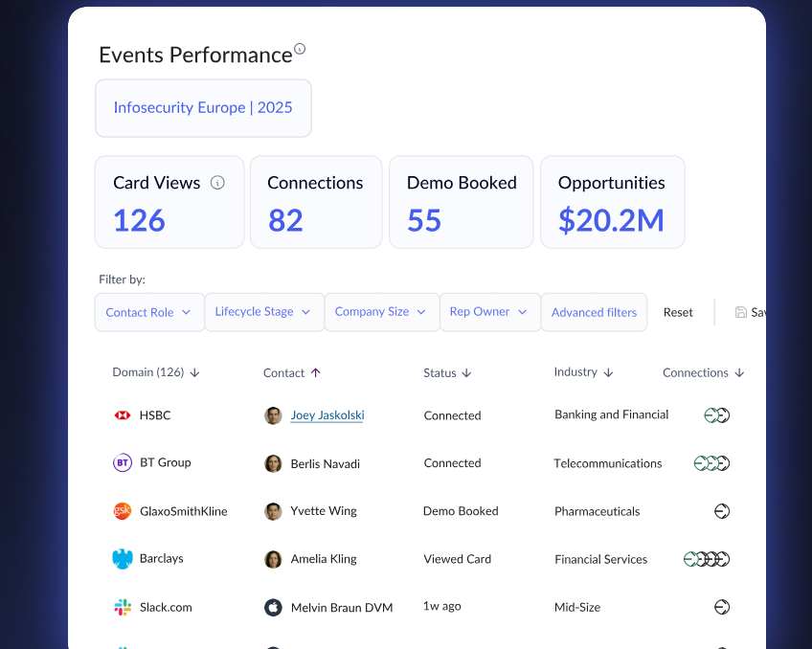Click the Barclays eagle logo
The width and height of the screenshot is (812, 649).
click(x=123, y=558)
